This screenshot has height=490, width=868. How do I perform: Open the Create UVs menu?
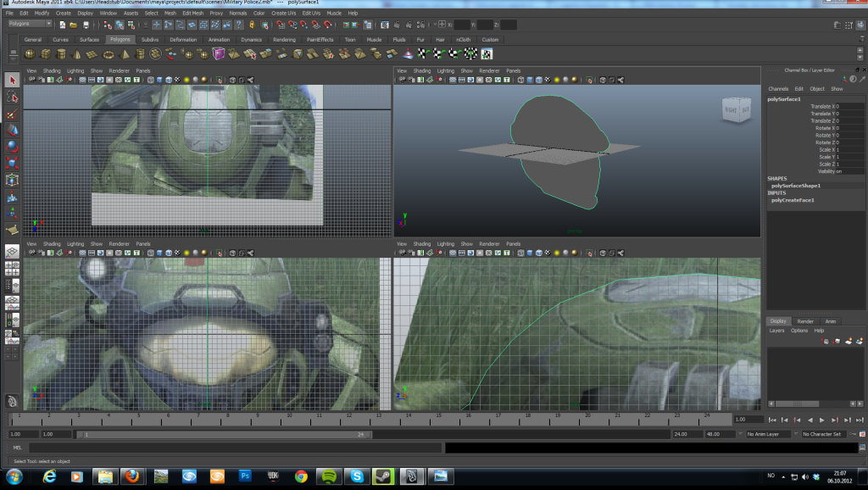[283, 13]
